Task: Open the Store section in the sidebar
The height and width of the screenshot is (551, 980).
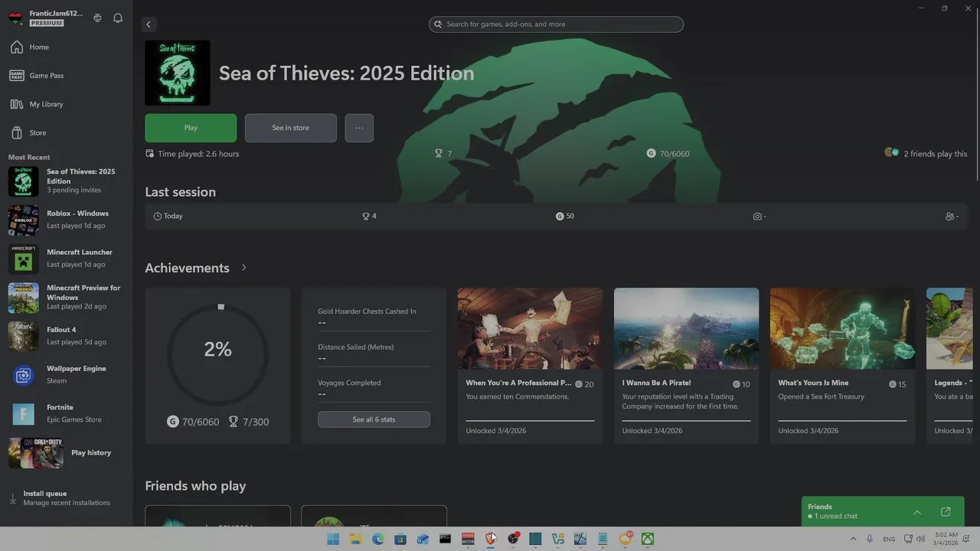Action: coord(66,132)
